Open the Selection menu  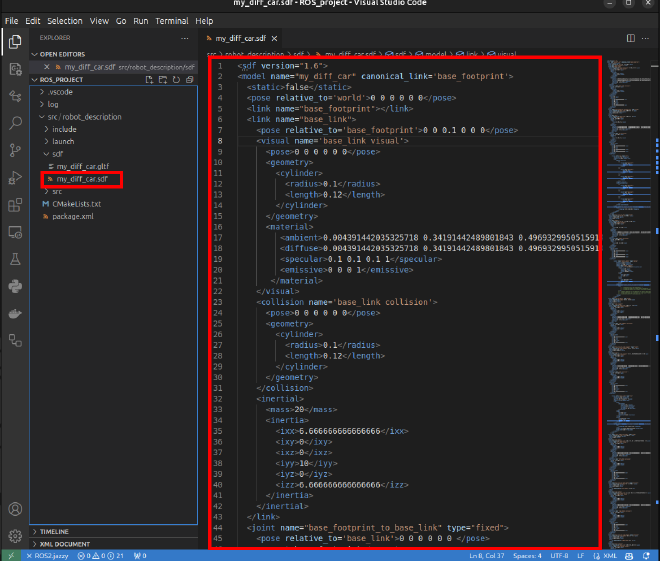coord(65,21)
